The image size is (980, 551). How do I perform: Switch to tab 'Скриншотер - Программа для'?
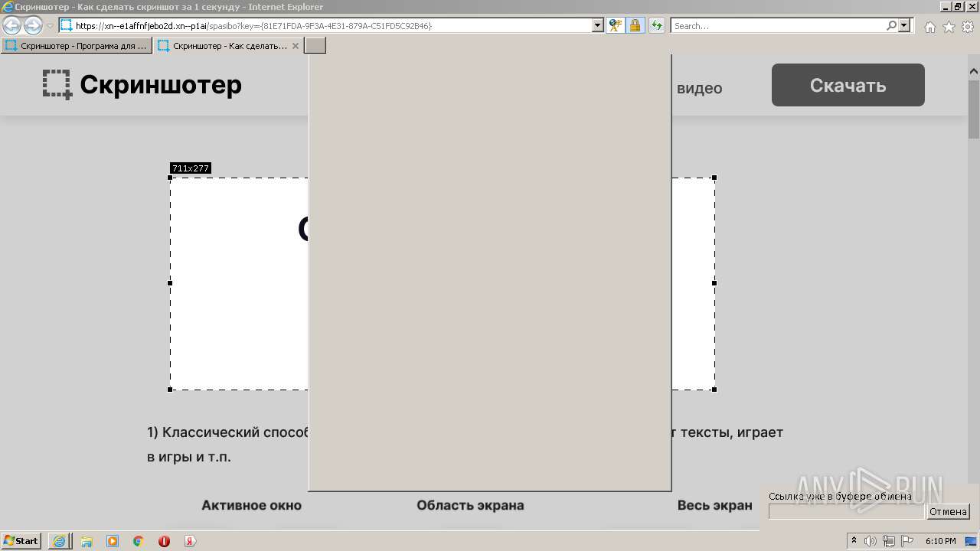pyautogui.click(x=77, y=46)
